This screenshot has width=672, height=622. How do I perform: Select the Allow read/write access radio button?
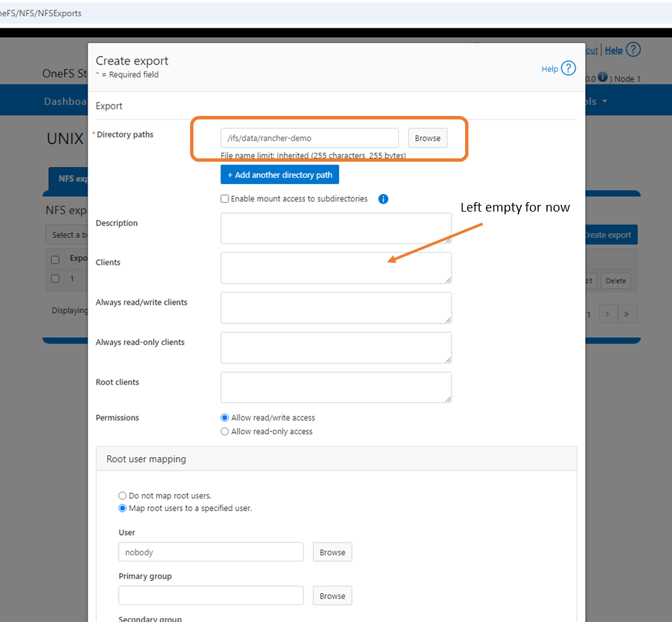tap(225, 418)
